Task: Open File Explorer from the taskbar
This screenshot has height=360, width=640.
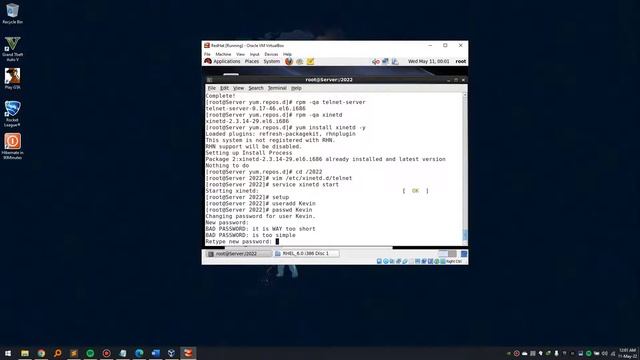Action: (25, 353)
